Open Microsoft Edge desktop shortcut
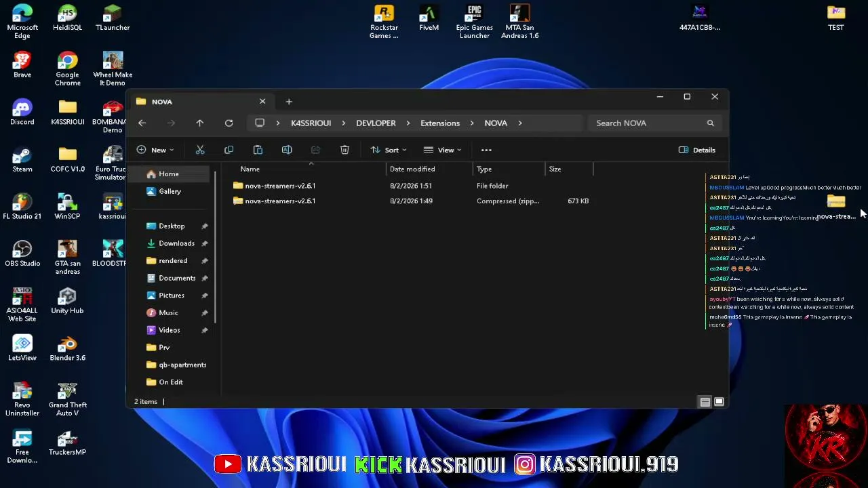This screenshot has height=488, width=868. (22, 20)
